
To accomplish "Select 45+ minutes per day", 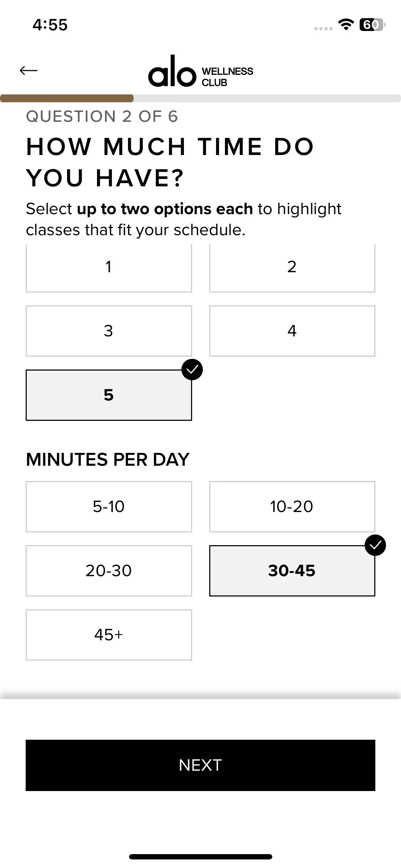I will point(109,635).
